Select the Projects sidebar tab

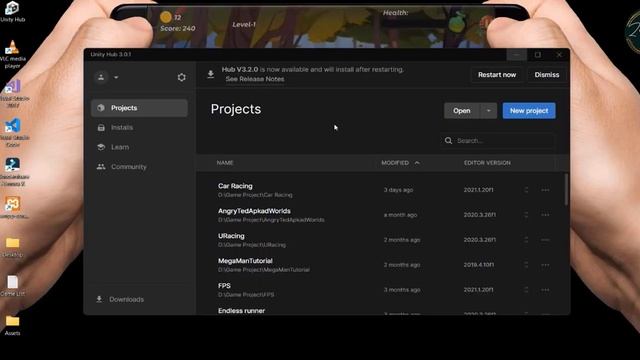point(139,108)
